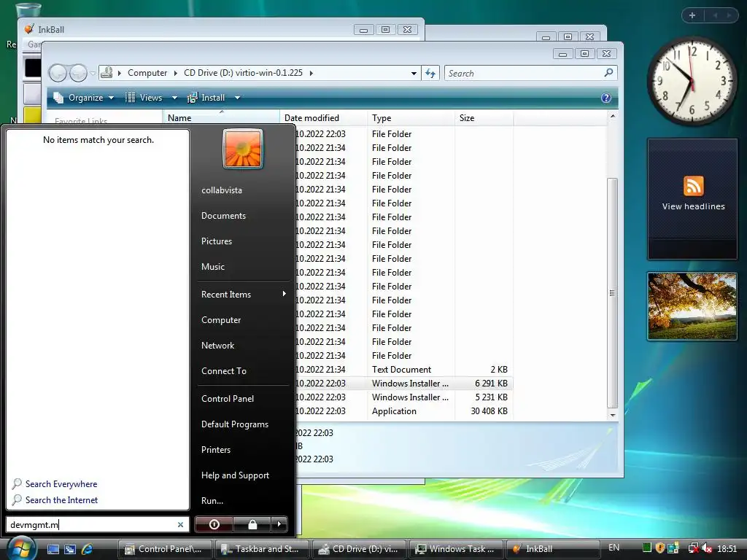Click the InkBall title bar icon
747x560 pixels.
coord(29,29)
